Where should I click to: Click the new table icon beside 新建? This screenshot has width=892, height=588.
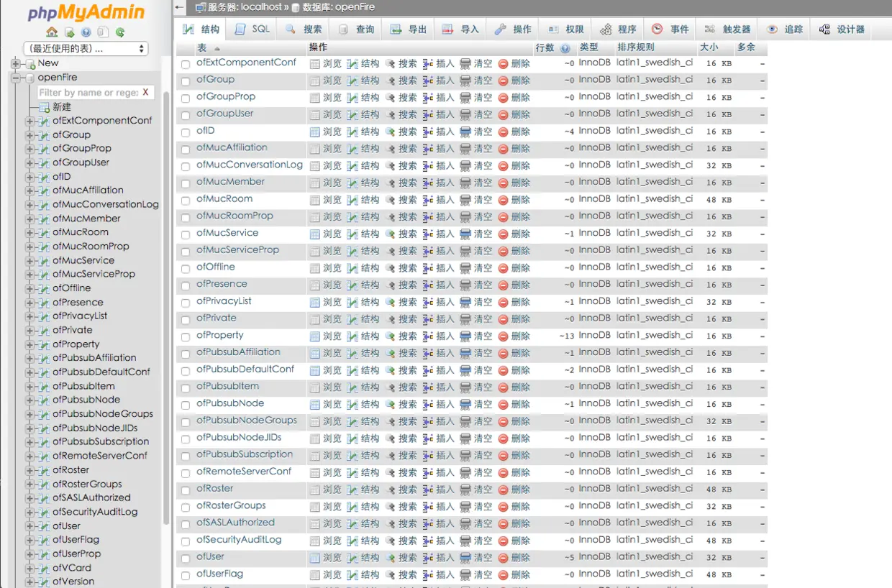[44, 107]
